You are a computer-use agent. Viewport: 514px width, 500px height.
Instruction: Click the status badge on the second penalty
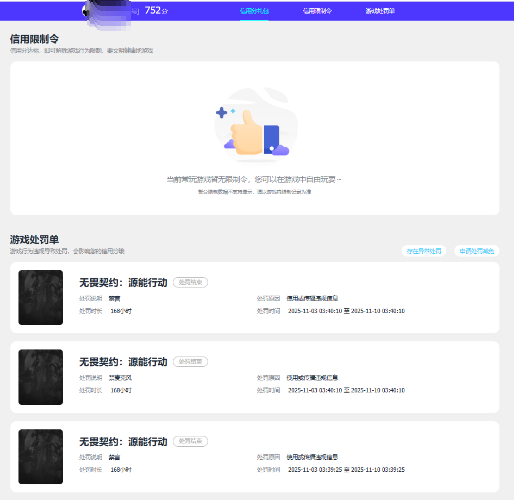click(190, 362)
